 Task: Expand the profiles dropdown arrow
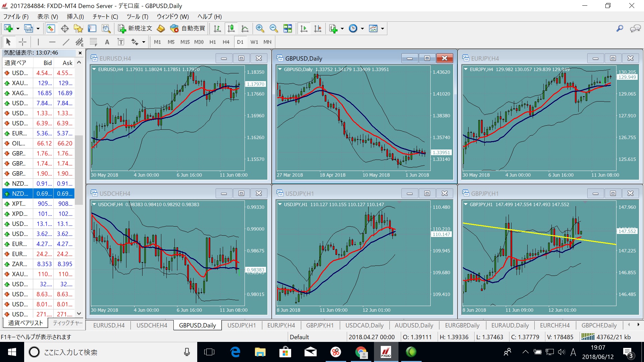pyautogui.click(x=38, y=29)
